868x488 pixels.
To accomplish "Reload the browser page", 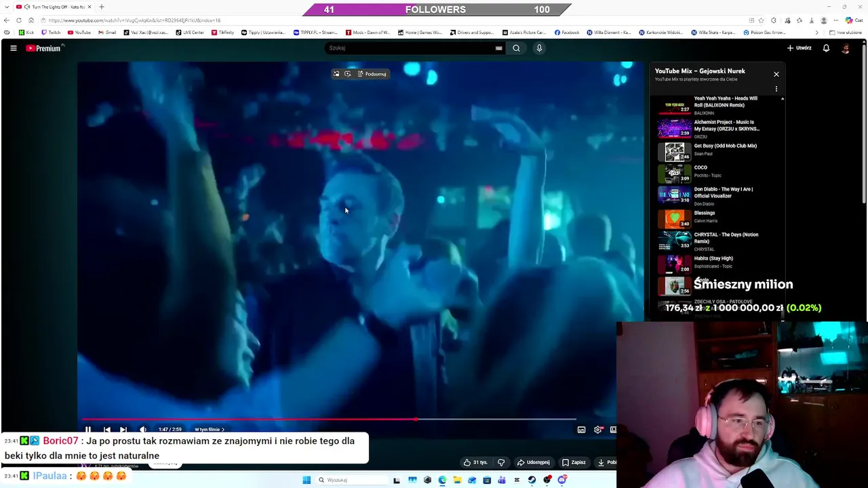I will click(x=19, y=20).
